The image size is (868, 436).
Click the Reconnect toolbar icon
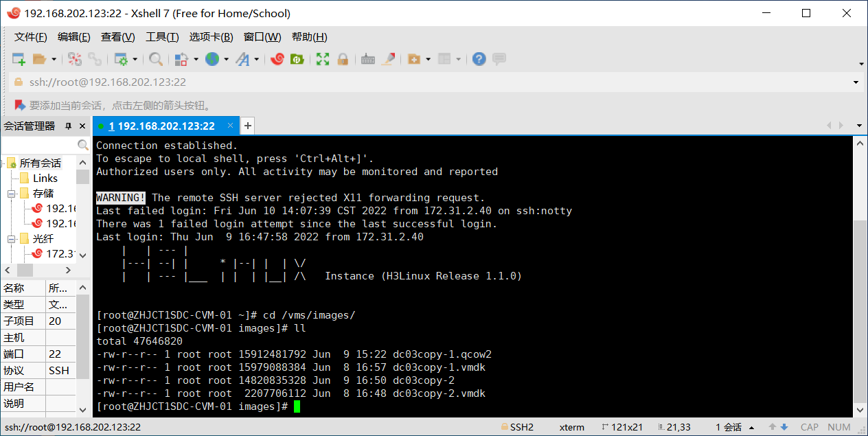pos(94,59)
